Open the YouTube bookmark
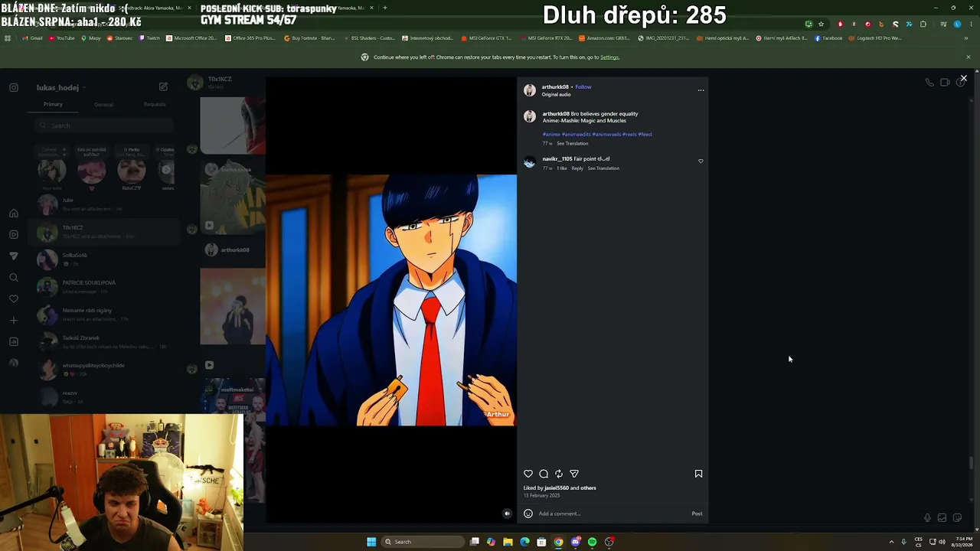The image size is (980, 551). pyautogui.click(x=62, y=38)
